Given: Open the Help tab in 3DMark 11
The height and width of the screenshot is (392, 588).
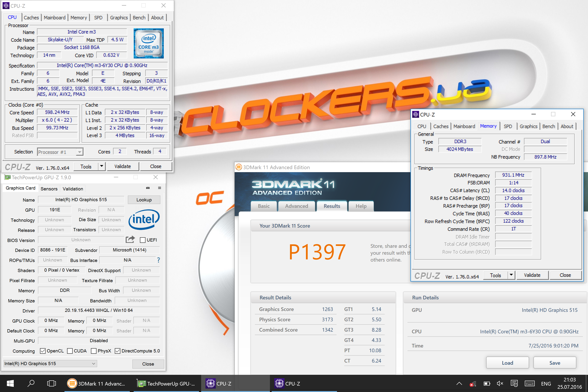Looking at the screenshot, I should pyautogui.click(x=361, y=206).
